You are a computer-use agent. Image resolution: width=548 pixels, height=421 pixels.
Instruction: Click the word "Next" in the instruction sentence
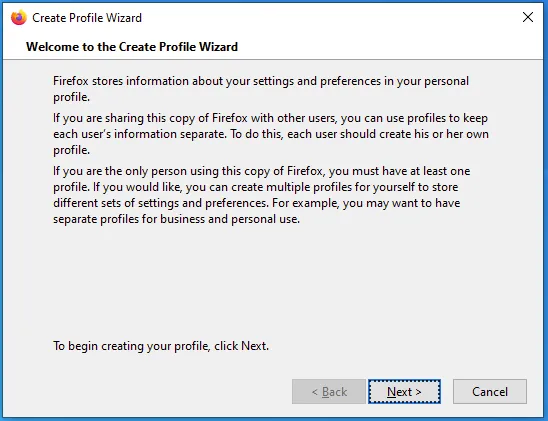coord(254,346)
